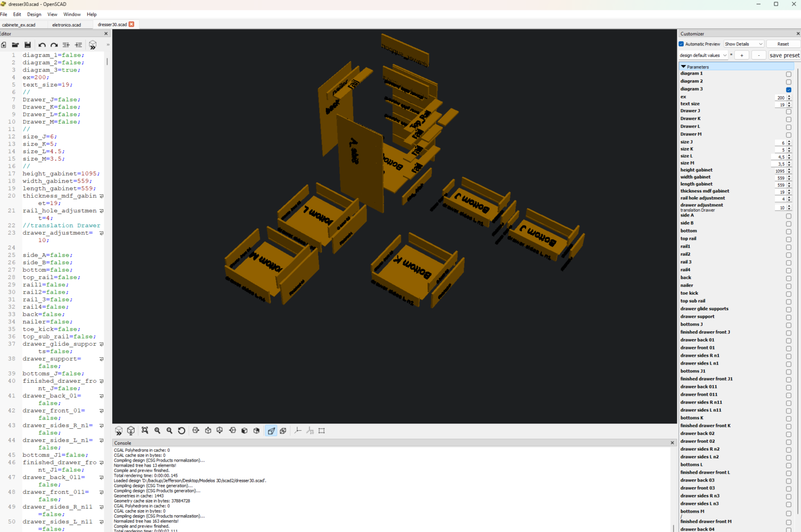Switch to the eletronico.scad tab

pos(67,25)
